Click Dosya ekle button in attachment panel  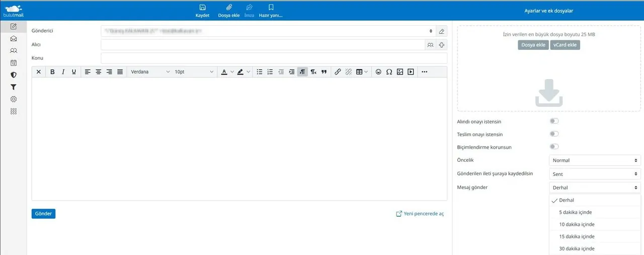533,45
